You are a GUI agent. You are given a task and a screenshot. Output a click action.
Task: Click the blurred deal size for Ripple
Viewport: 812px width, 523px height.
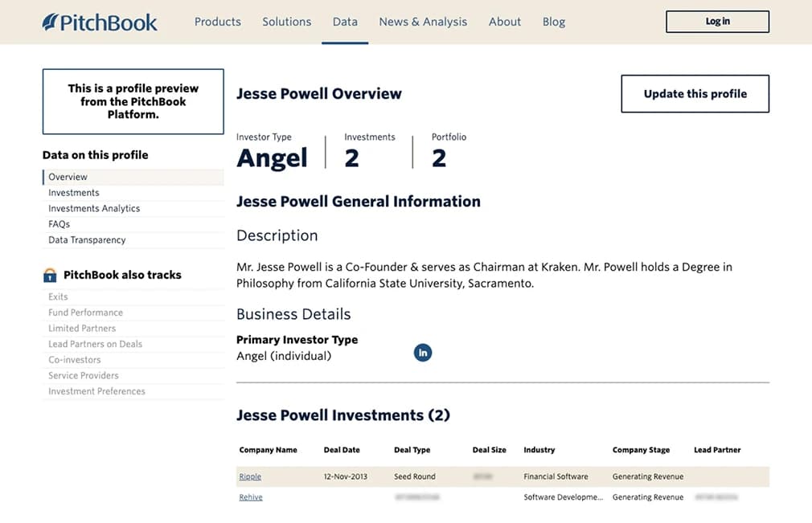coord(482,476)
